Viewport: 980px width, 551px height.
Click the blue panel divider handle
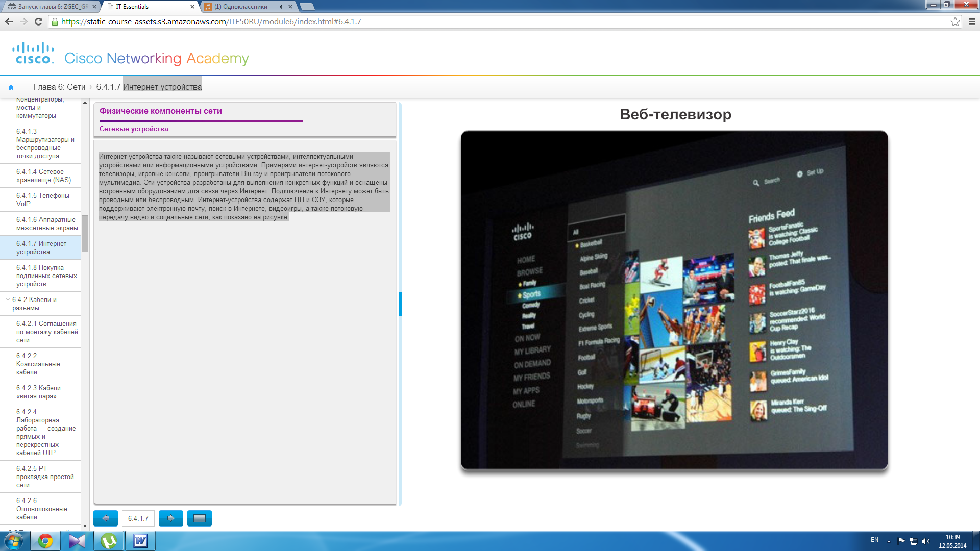coord(400,304)
